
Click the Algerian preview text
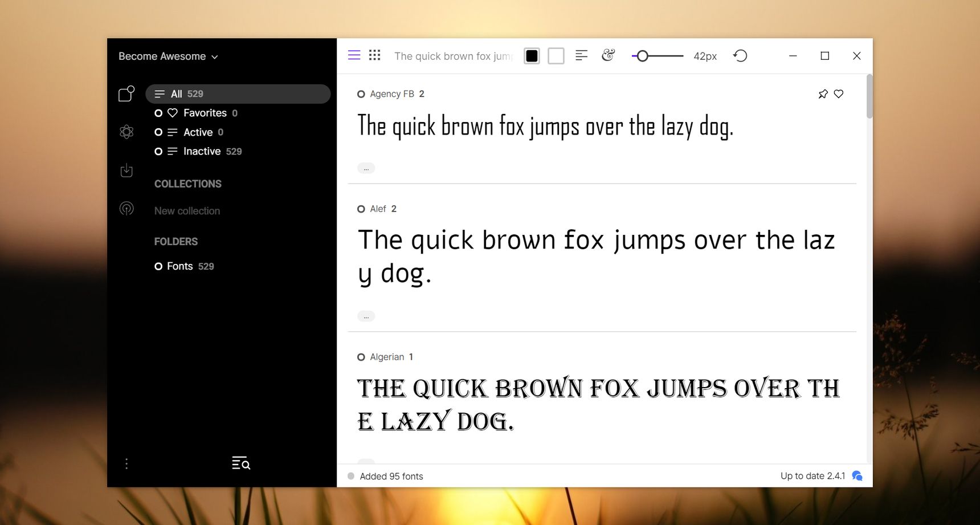coord(598,405)
